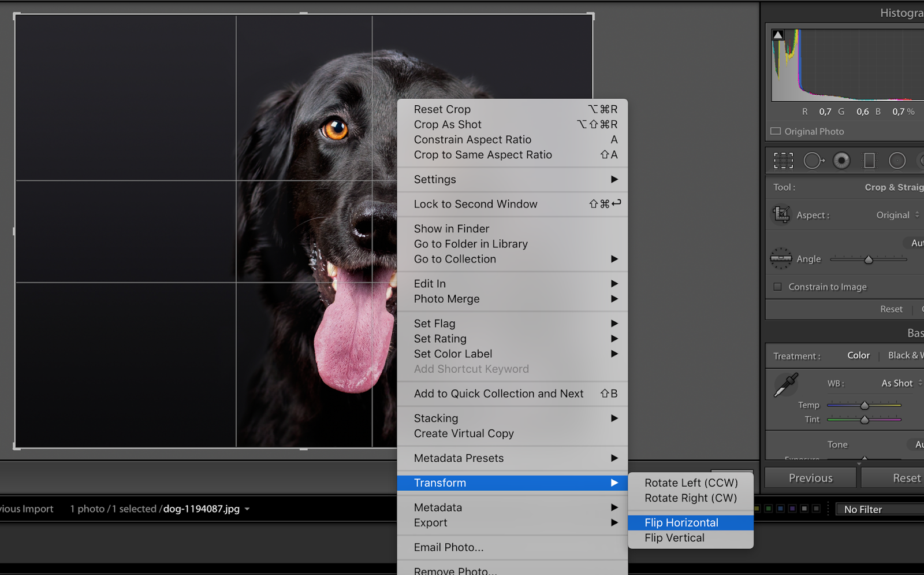Screen dimensions: 924x575
Task: Open the Red Eye Correction tool
Action: click(x=841, y=161)
